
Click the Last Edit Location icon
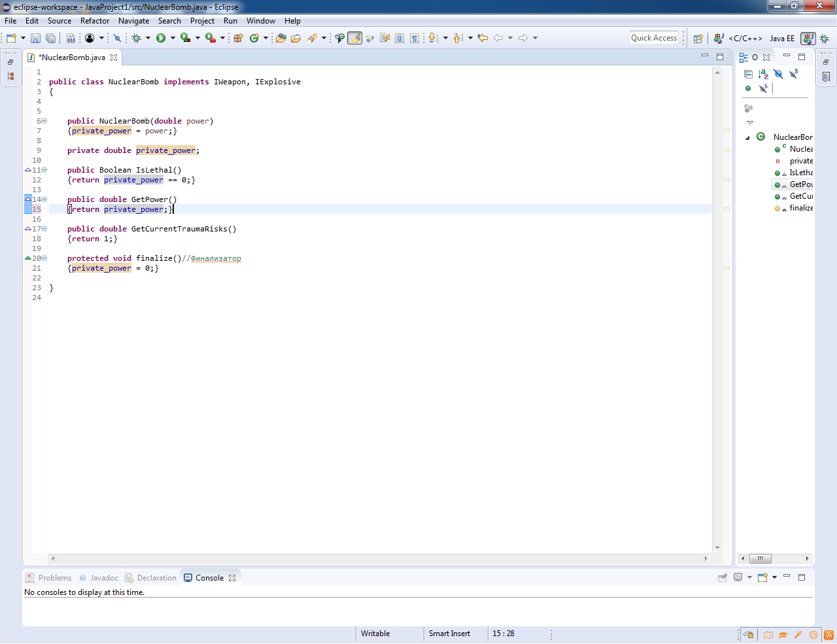[483, 38]
